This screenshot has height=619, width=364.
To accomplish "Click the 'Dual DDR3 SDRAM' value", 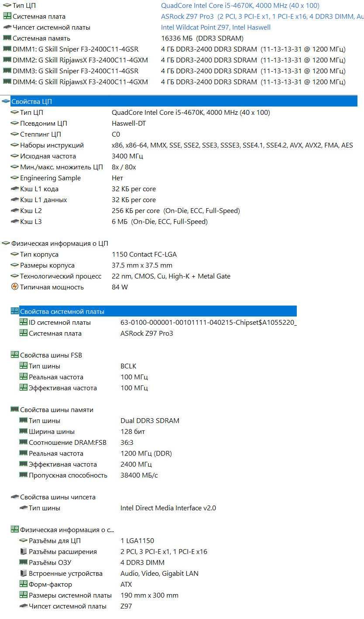I will [150, 421].
